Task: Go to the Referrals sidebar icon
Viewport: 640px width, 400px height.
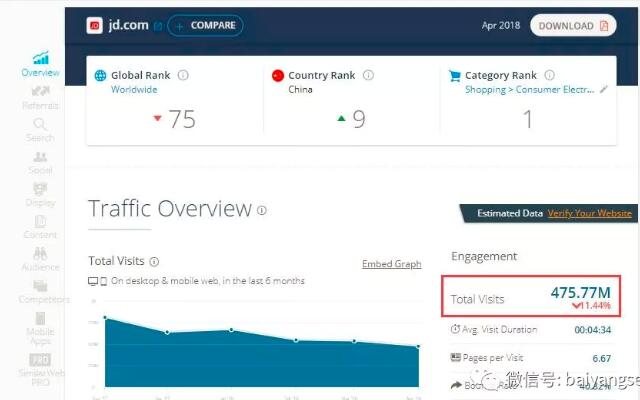Action: point(40,97)
